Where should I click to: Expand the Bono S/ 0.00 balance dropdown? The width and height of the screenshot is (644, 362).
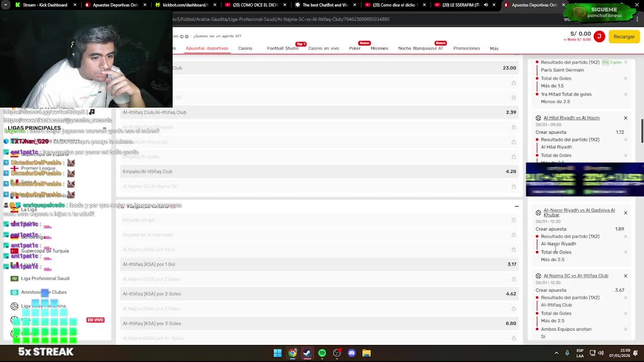click(x=577, y=40)
